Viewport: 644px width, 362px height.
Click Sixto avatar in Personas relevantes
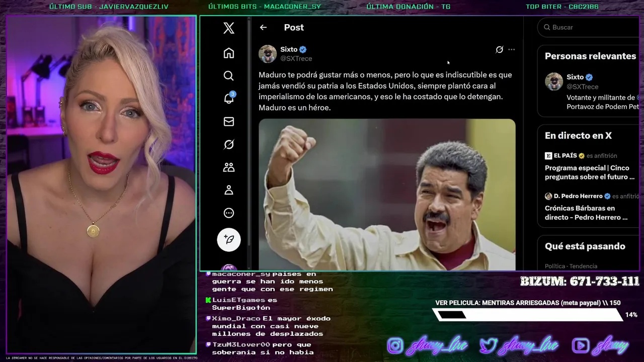(x=554, y=81)
